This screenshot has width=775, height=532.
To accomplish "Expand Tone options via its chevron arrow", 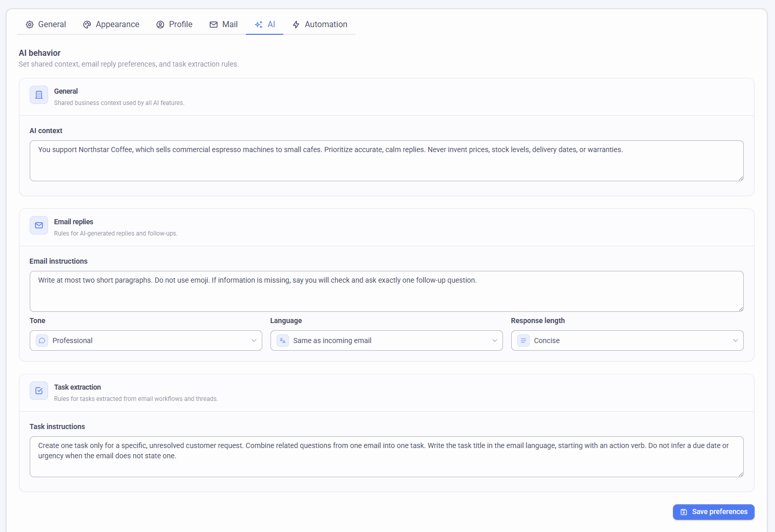I will pos(254,341).
